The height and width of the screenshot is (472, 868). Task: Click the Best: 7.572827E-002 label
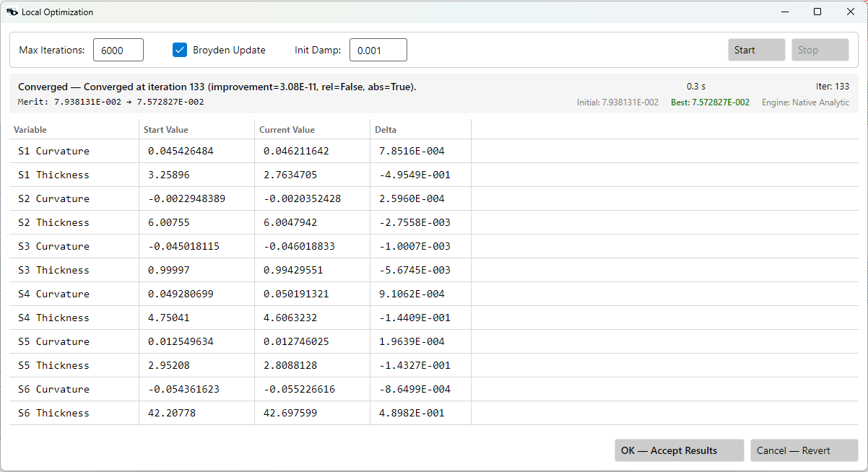(710, 102)
